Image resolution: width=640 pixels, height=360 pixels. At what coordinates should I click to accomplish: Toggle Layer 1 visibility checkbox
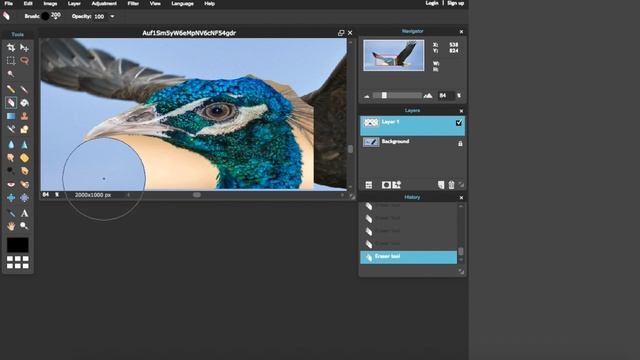[459, 122]
